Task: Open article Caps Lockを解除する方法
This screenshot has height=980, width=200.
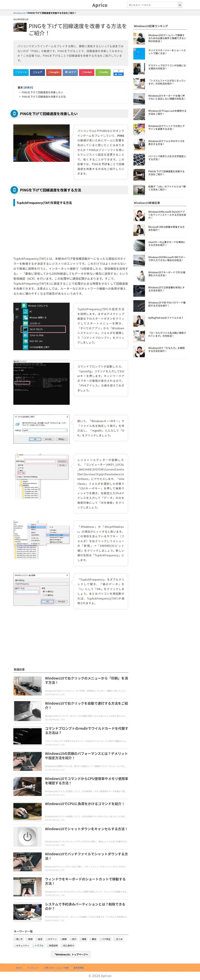Action: [x=167, y=112]
